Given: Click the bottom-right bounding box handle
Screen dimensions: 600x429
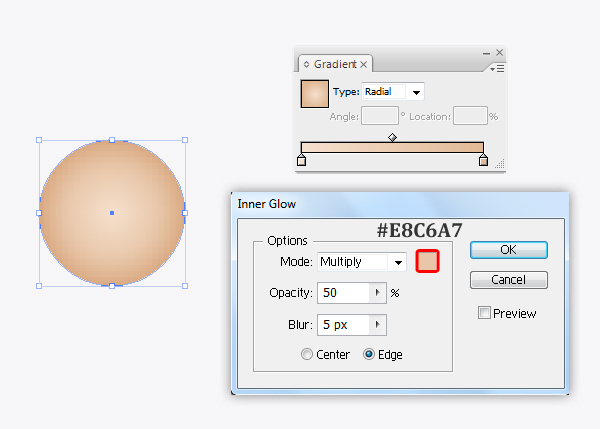Looking at the screenshot, I should tap(185, 286).
